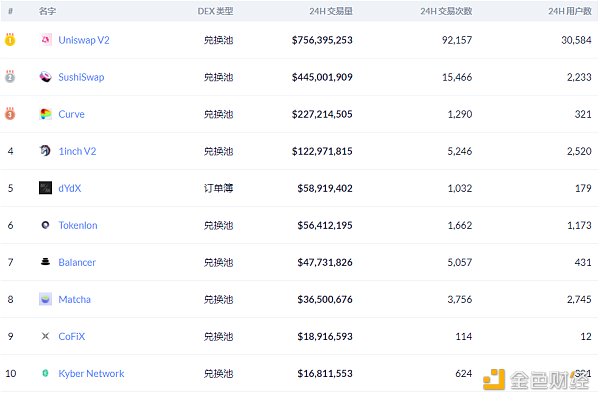Open the Curve link

71,114
